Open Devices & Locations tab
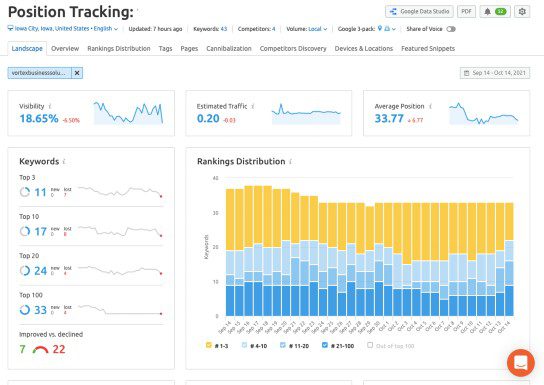 click(364, 49)
